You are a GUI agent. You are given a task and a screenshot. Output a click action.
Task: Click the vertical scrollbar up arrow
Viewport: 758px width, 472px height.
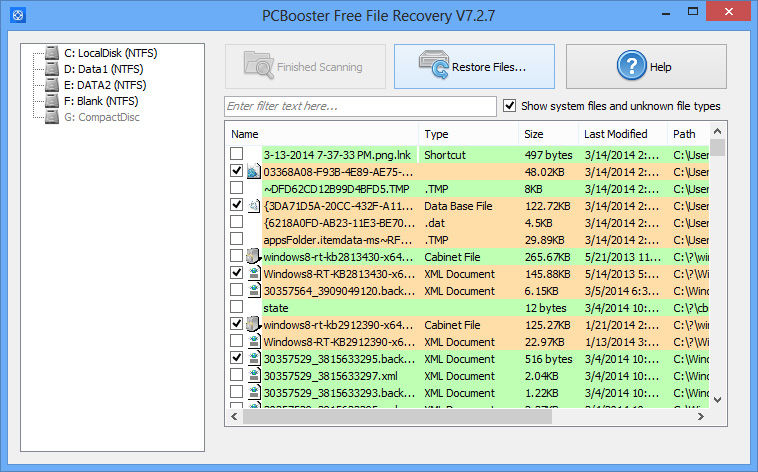pyautogui.click(x=717, y=131)
